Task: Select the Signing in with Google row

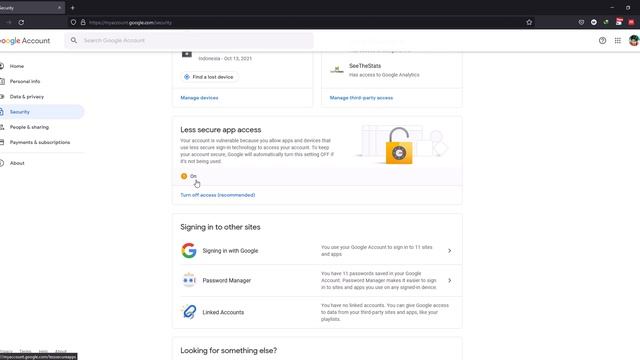Action: coord(317,251)
